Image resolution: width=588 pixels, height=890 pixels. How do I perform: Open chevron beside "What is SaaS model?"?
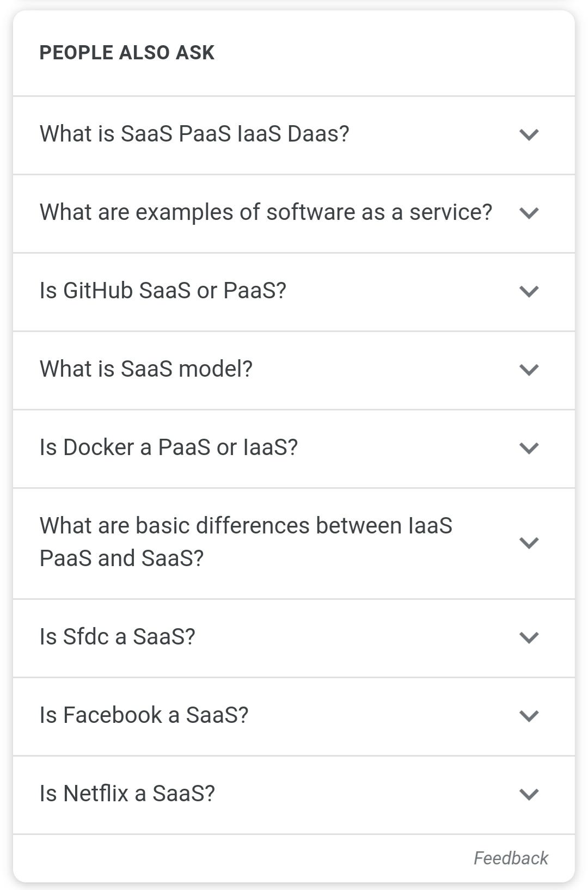529,370
